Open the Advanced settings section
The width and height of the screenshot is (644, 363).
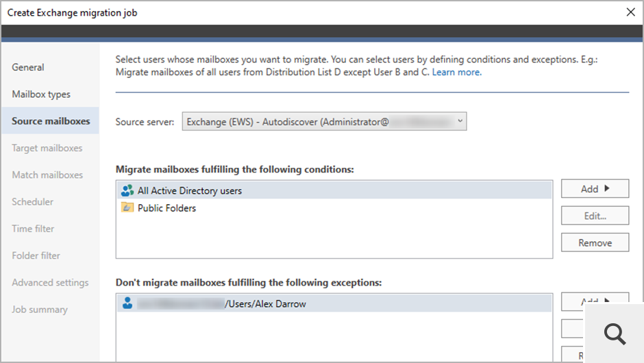pos(50,282)
